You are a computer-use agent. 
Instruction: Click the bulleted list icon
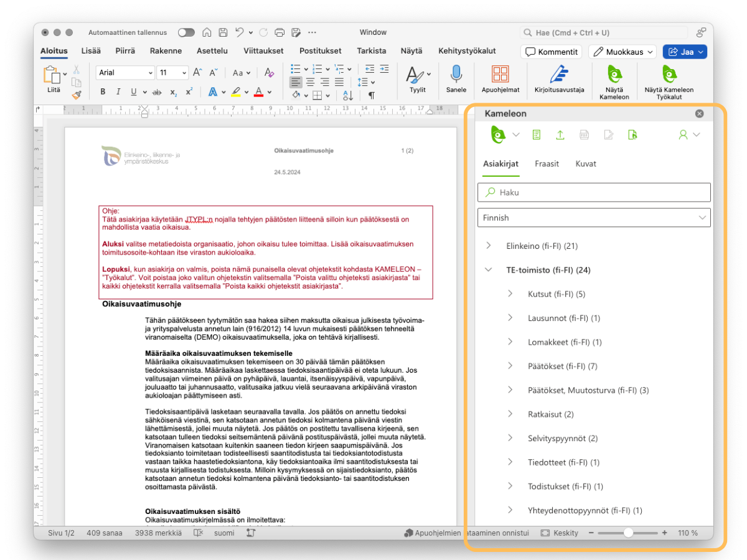point(296,68)
